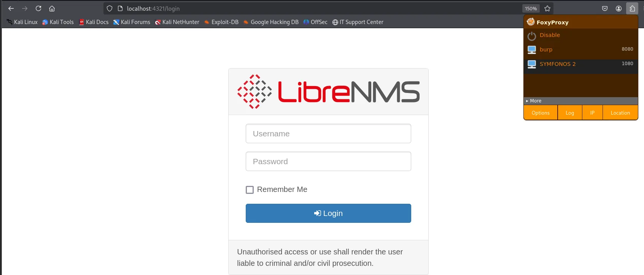Image resolution: width=644 pixels, height=275 pixels.
Task: Open the Kali Forums bookmark
Action: coord(132,22)
